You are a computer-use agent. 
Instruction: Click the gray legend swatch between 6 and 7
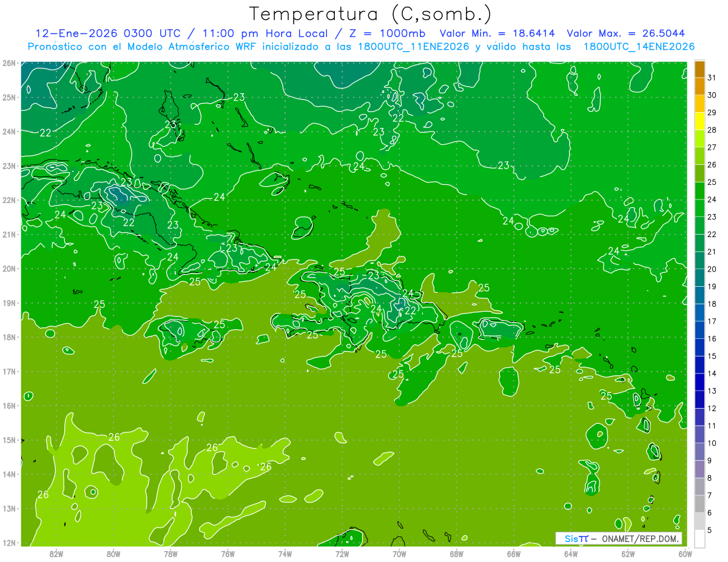click(x=699, y=504)
